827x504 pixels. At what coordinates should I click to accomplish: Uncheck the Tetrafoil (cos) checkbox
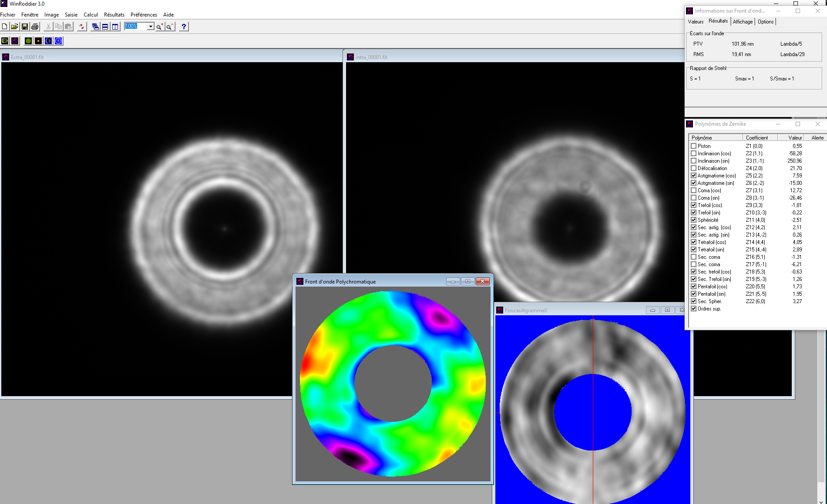click(694, 242)
